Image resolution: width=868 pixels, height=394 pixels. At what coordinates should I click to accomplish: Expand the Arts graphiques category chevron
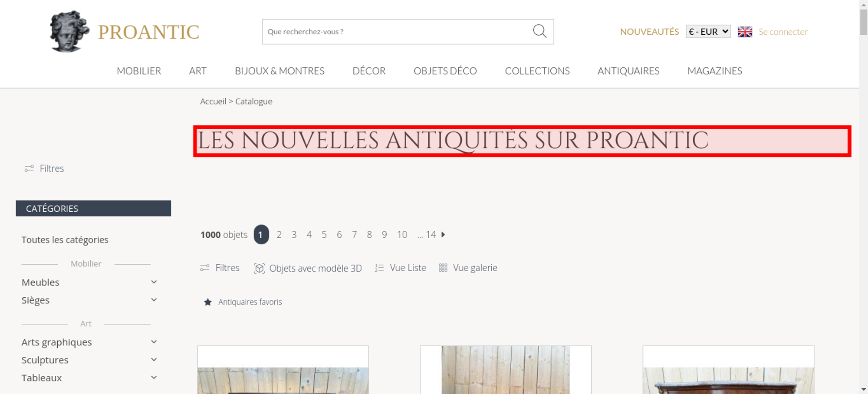(154, 342)
